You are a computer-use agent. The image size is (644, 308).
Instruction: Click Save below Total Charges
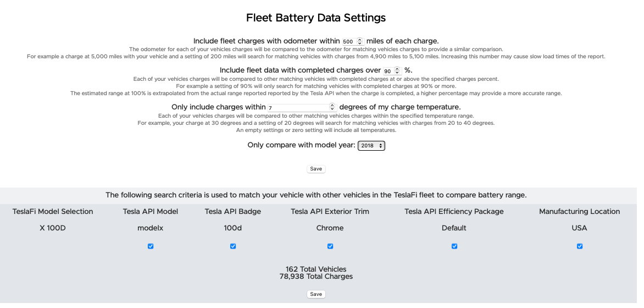click(316, 294)
